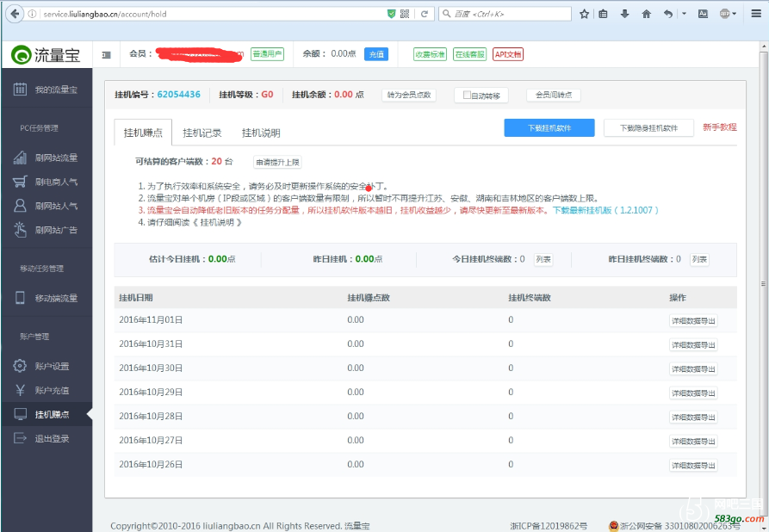769x532 pixels.
Task: Click the green shield security icon
Action: tap(391, 15)
